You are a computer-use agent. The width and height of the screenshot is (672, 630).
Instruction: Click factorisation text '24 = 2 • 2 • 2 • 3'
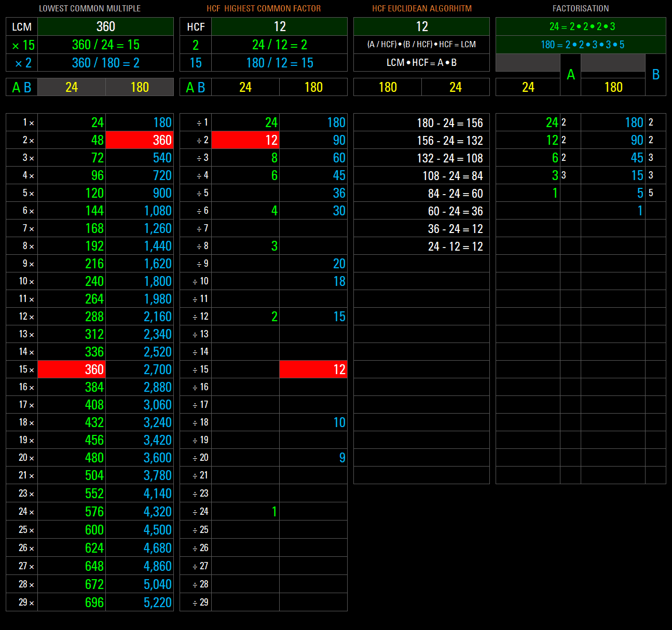click(582, 26)
